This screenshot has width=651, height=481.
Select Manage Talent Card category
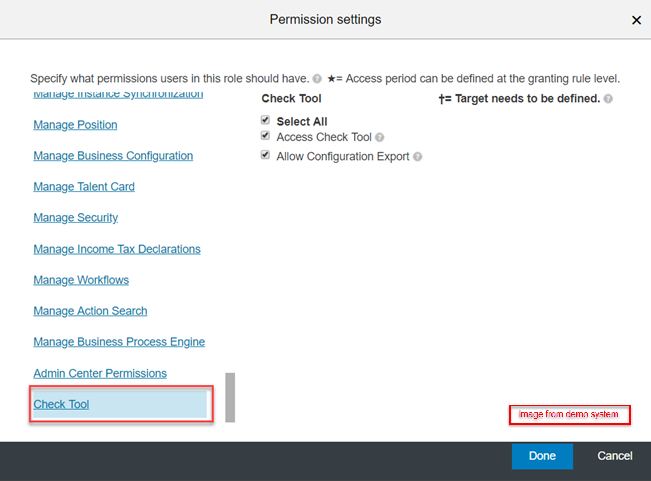click(84, 187)
